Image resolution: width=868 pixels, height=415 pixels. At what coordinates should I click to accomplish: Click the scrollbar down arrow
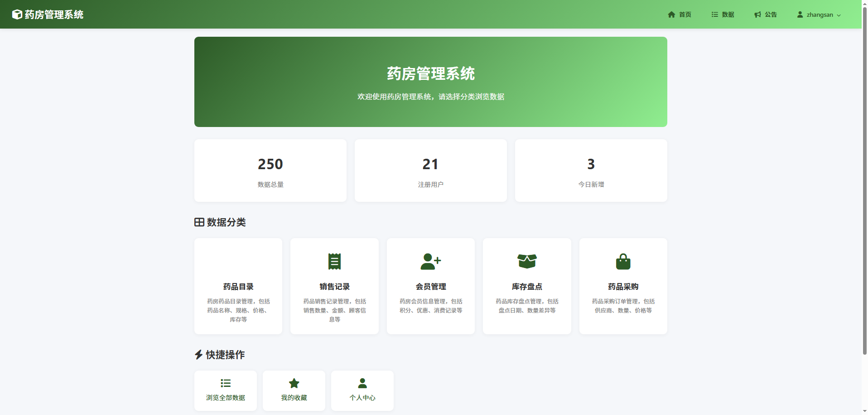pos(864,412)
